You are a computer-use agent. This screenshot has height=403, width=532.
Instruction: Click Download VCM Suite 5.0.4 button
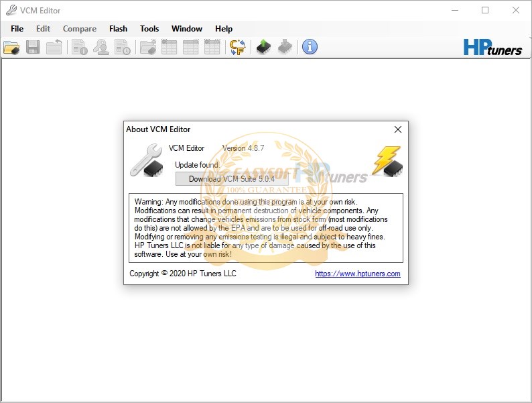point(232,179)
